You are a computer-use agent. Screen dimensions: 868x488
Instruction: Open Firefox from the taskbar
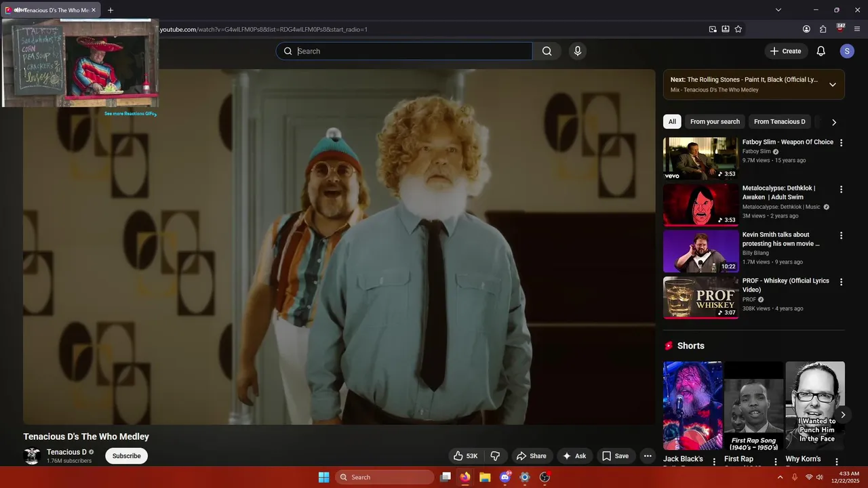[465, 477]
